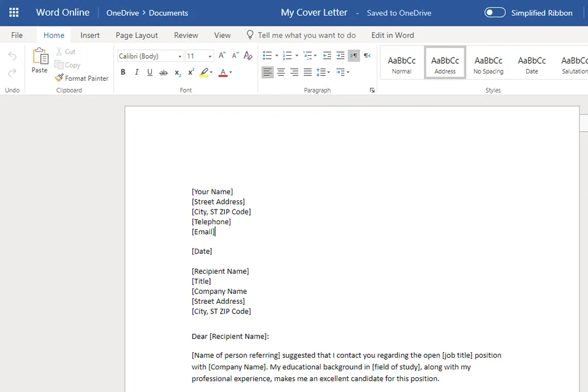
Task: Apply yellow text highlight
Action: tap(205, 72)
